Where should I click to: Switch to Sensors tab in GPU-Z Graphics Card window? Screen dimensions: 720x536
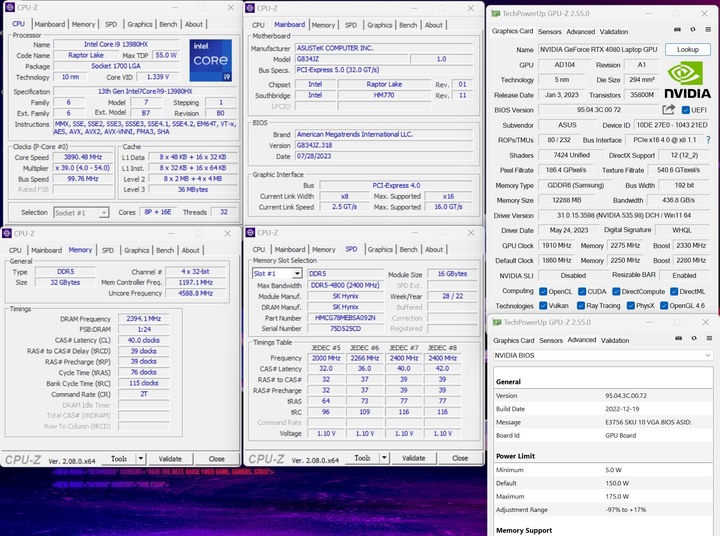coord(550,32)
